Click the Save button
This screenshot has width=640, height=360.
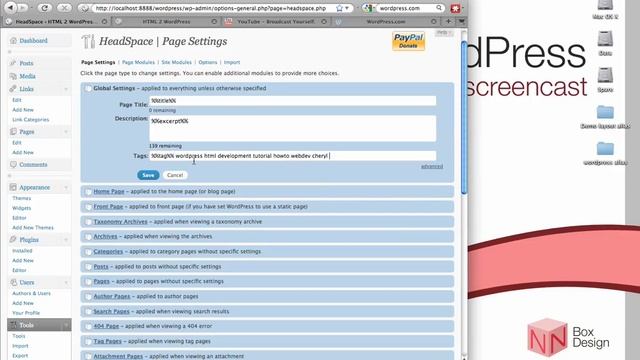click(148, 175)
